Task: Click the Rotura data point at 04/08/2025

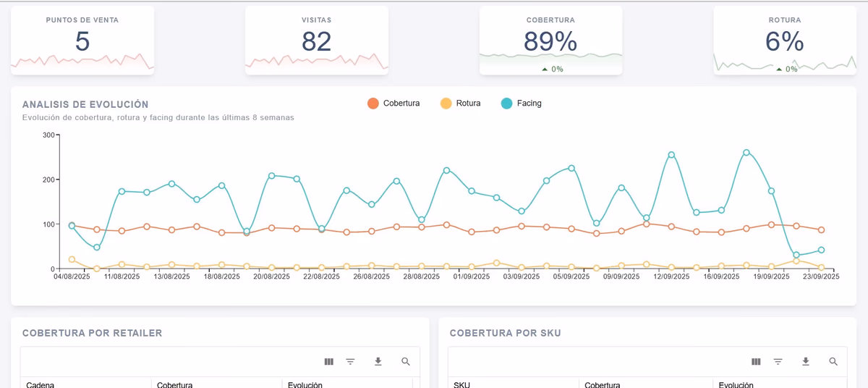Action: (72, 259)
